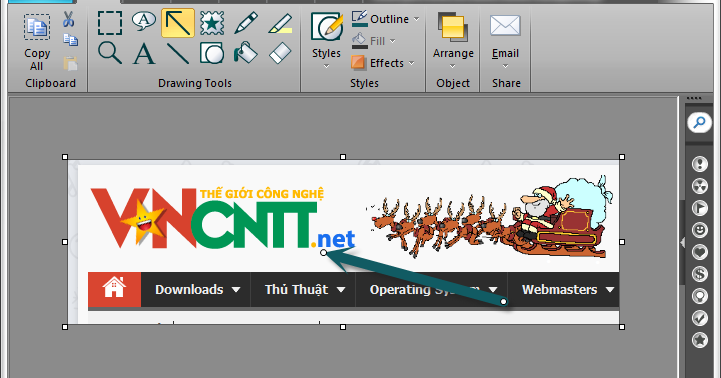The height and width of the screenshot is (378, 721).
Task: Cut selection with the scissors icon
Action: pos(69,19)
